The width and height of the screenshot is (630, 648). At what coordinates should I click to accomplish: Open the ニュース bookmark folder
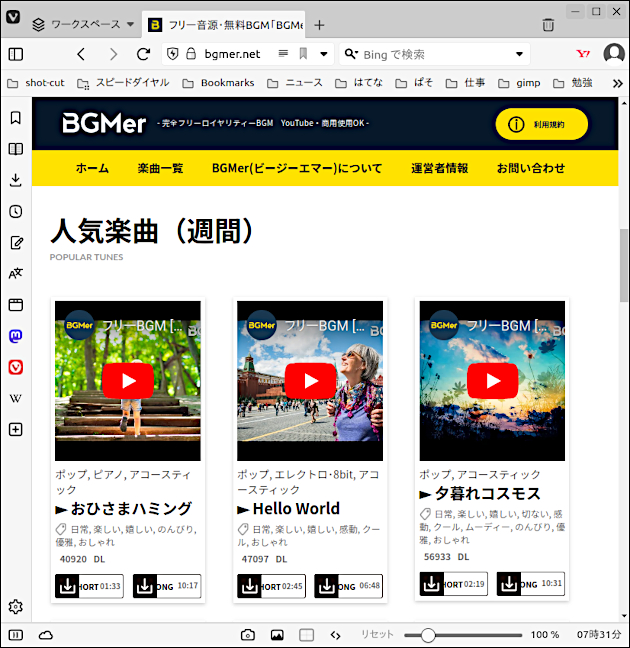tap(294, 83)
